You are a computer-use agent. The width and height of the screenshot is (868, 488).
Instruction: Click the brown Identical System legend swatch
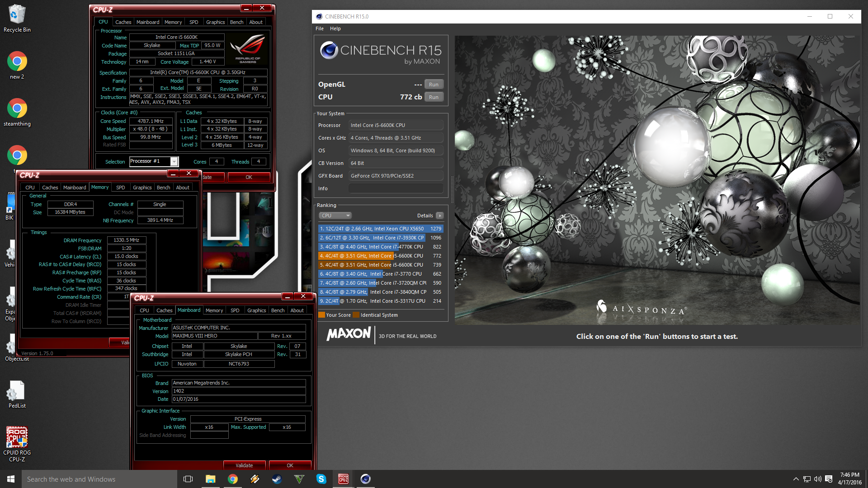(x=356, y=315)
